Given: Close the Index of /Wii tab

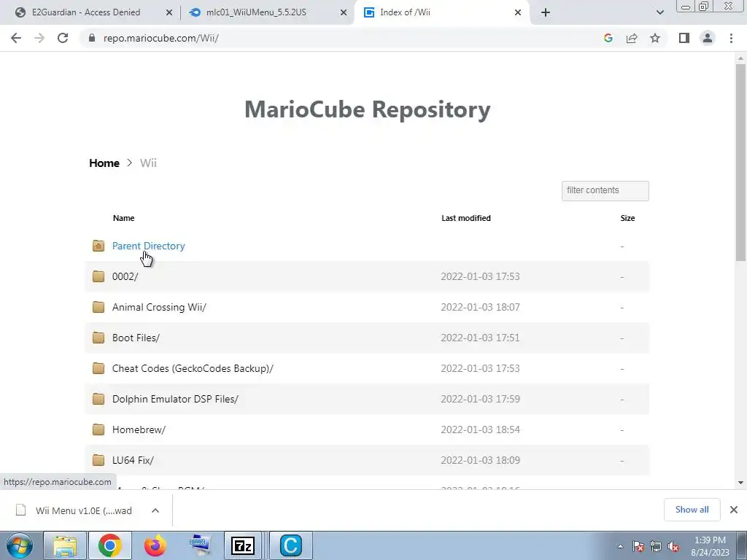Looking at the screenshot, I should [518, 13].
